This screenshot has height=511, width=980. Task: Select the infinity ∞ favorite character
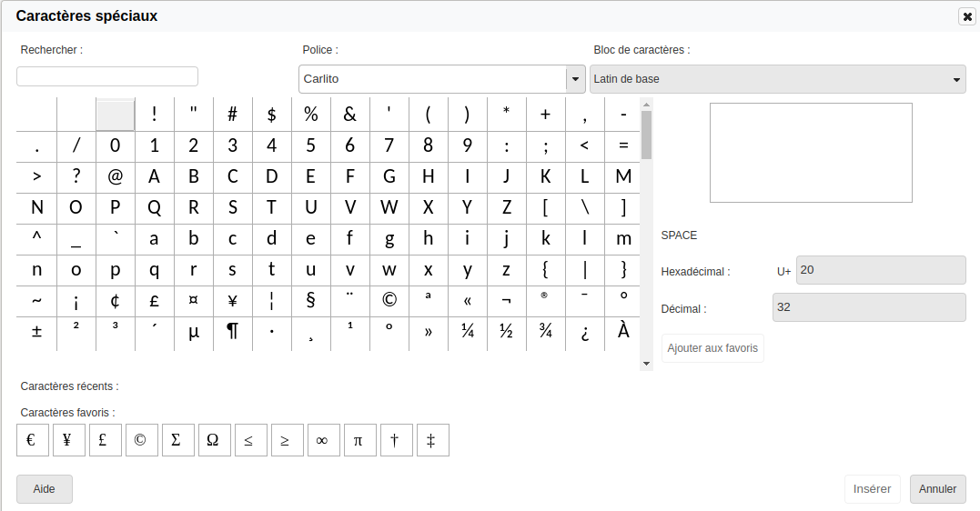click(x=322, y=440)
